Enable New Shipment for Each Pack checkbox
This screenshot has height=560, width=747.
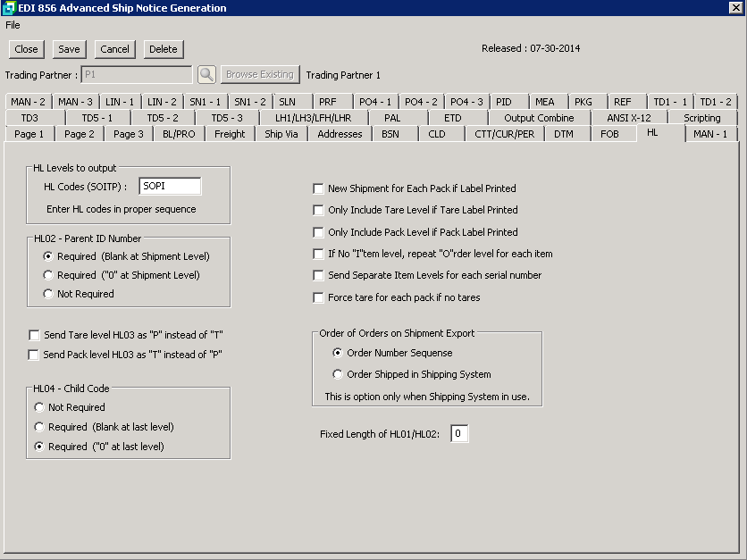click(318, 188)
